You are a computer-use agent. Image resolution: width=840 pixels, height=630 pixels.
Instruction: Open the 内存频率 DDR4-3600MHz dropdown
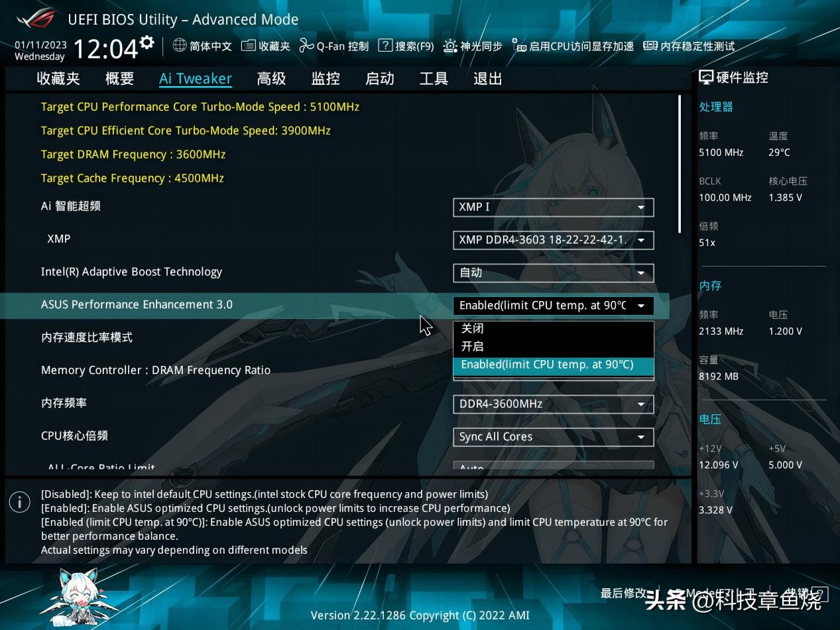click(553, 404)
